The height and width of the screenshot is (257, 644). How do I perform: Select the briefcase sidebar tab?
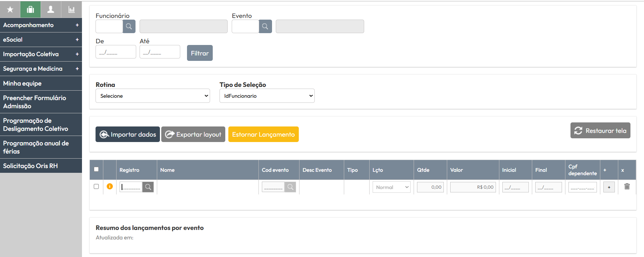click(30, 9)
